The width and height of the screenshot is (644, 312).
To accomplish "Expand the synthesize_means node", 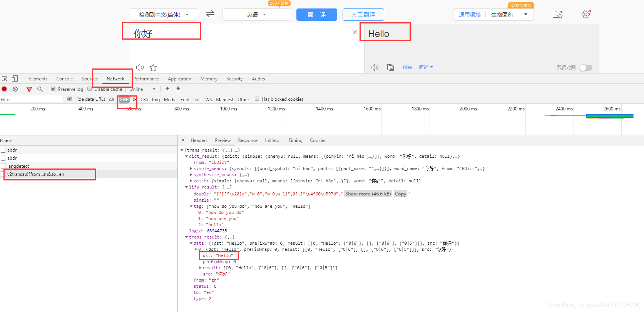I will tap(191, 175).
